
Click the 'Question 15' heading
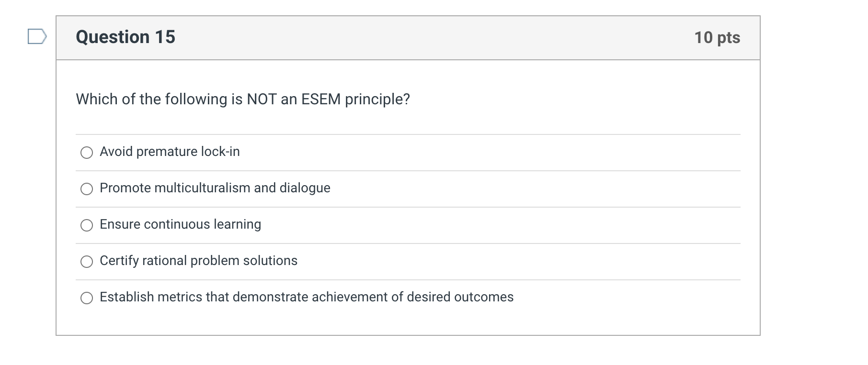click(126, 37)
